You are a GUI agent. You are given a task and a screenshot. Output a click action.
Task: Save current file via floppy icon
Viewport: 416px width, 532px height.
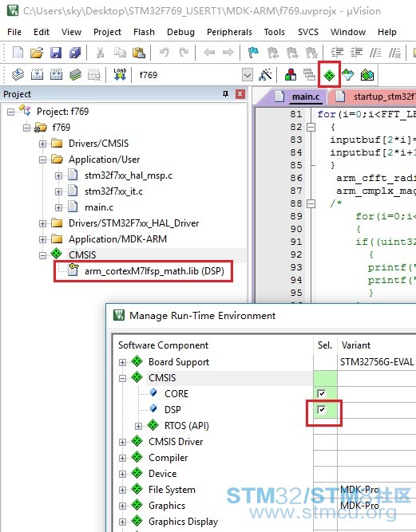tap(56, 53)
